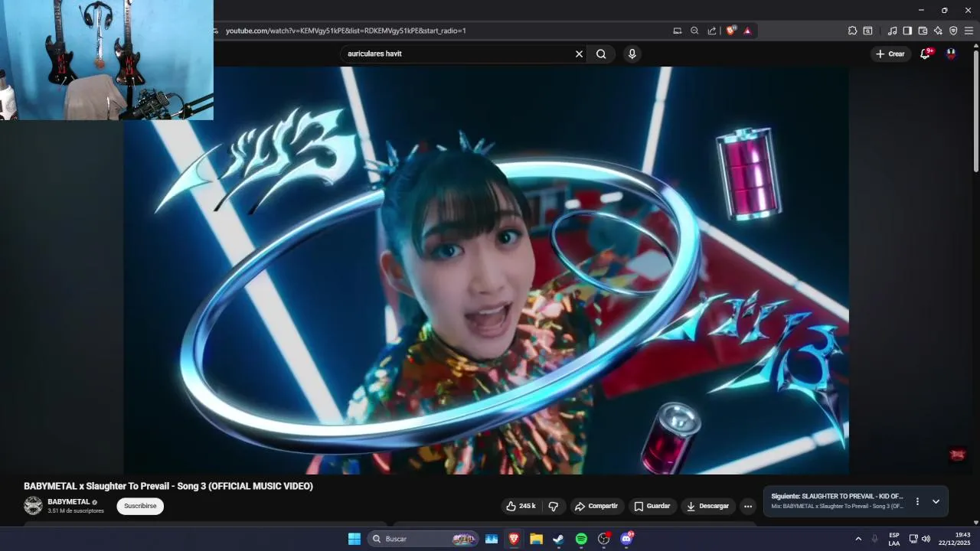Open the Crear create menu
This screenshot has height=551, width=980.
[890, 54]
